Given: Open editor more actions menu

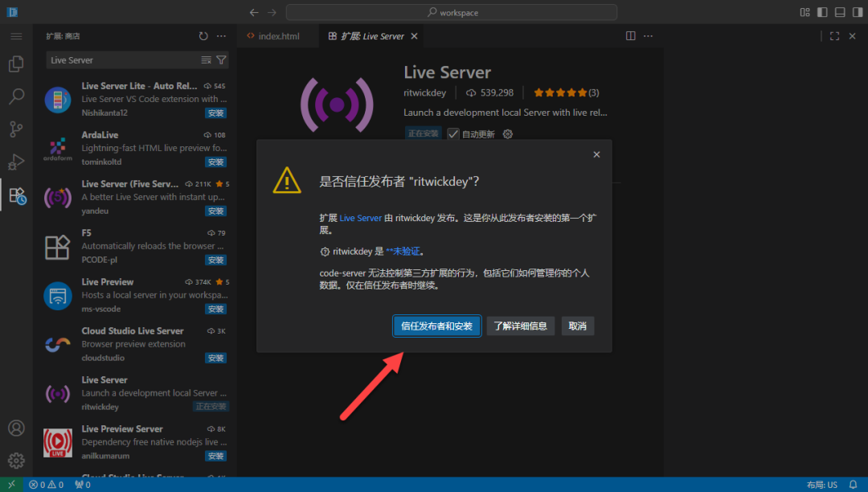Looking at the screenshot, I should [649, 36].
